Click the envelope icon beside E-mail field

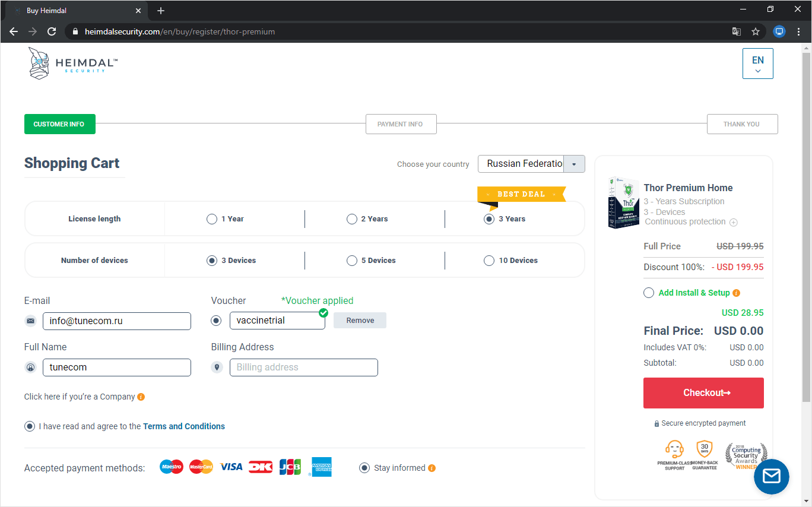[x=31, y=321]
